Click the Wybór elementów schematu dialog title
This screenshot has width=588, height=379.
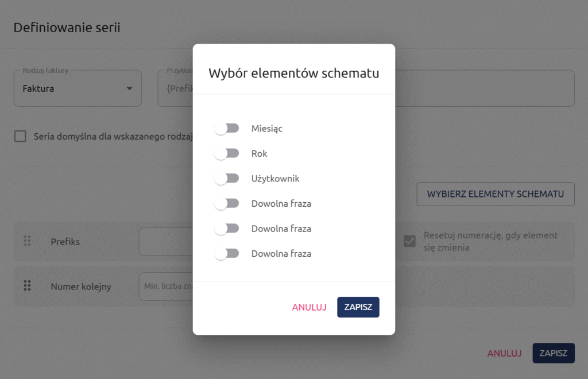click(293, 74)
